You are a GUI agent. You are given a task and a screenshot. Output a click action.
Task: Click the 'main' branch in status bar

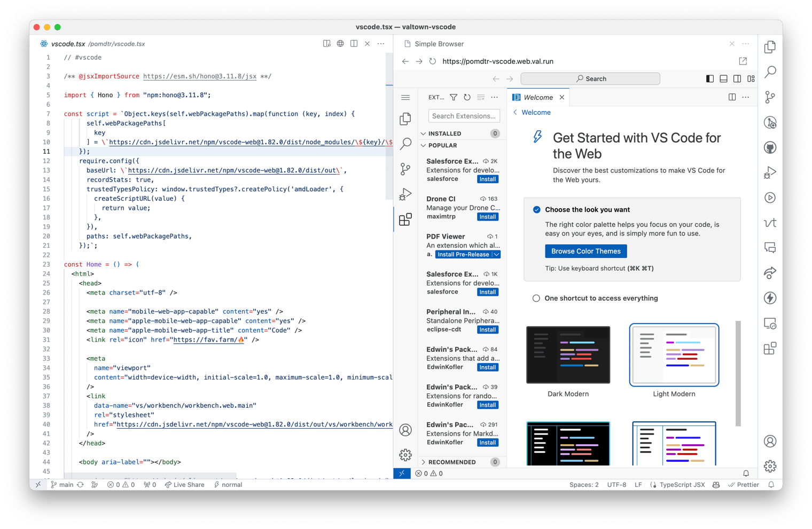(x=62, y=485)
